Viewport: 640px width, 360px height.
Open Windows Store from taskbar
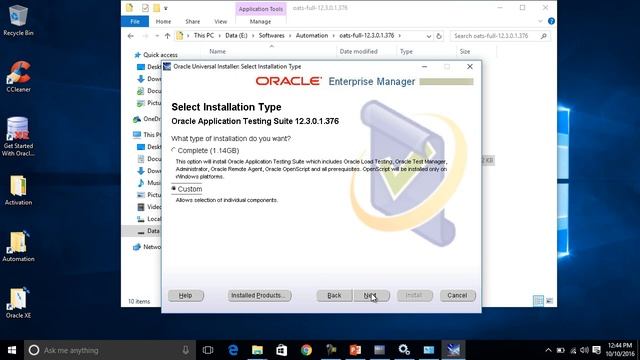282,350
